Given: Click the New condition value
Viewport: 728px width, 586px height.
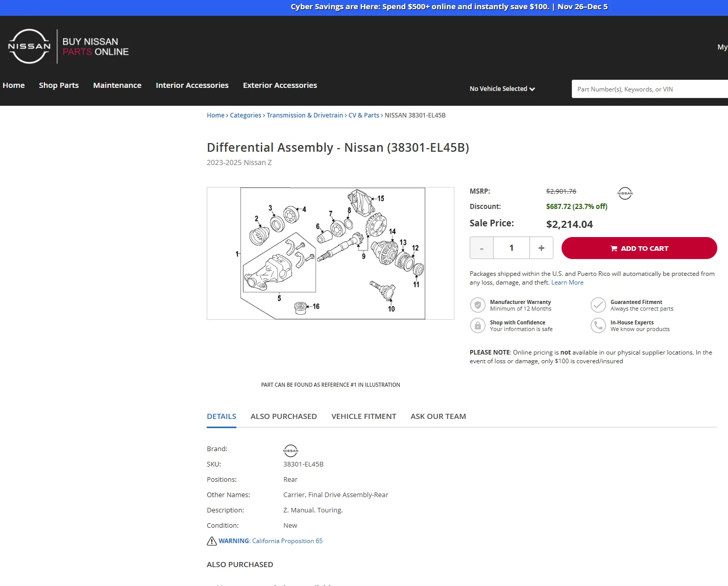Looking at the screenshot, I should 290,526.
